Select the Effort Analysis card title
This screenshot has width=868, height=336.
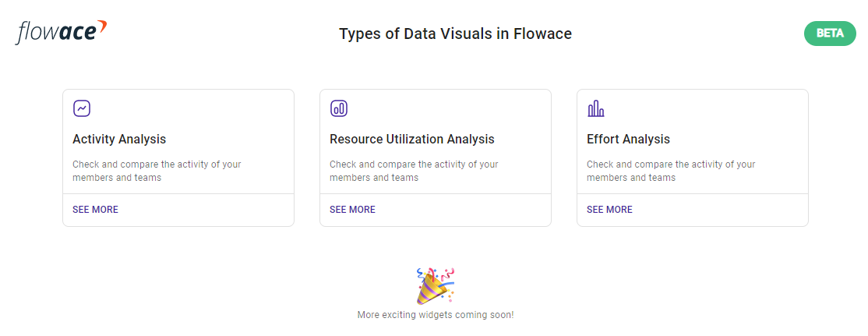(628, 139)
